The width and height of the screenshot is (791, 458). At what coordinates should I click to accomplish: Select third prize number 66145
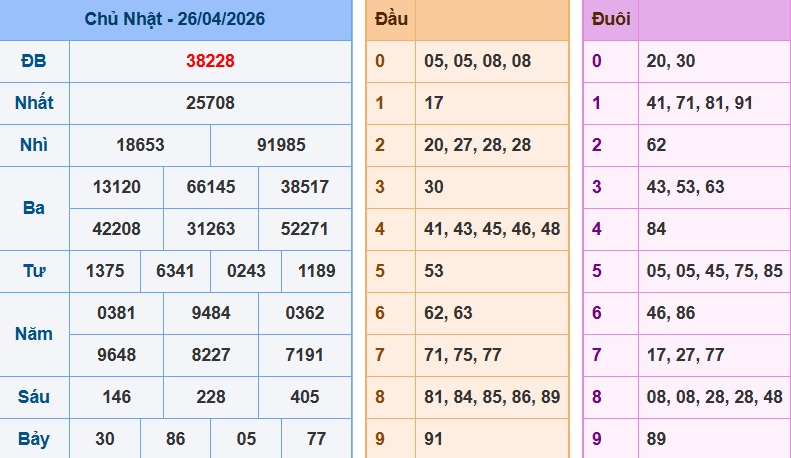click(210, 187)
